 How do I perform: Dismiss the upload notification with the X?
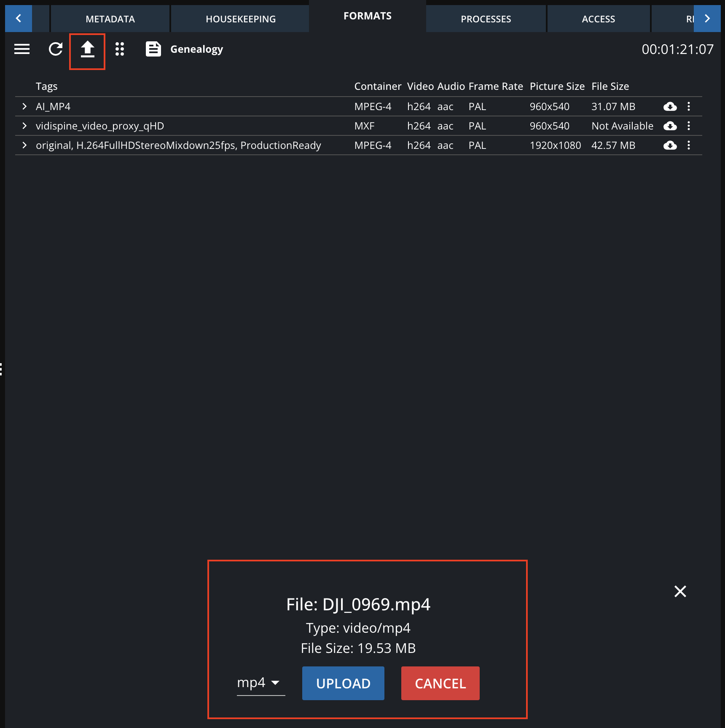680,592
